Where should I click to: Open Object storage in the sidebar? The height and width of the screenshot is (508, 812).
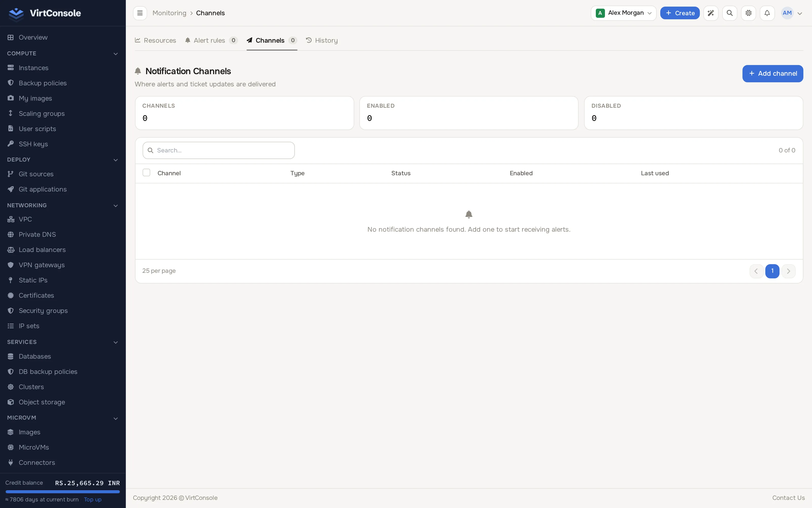pos(63,402)
